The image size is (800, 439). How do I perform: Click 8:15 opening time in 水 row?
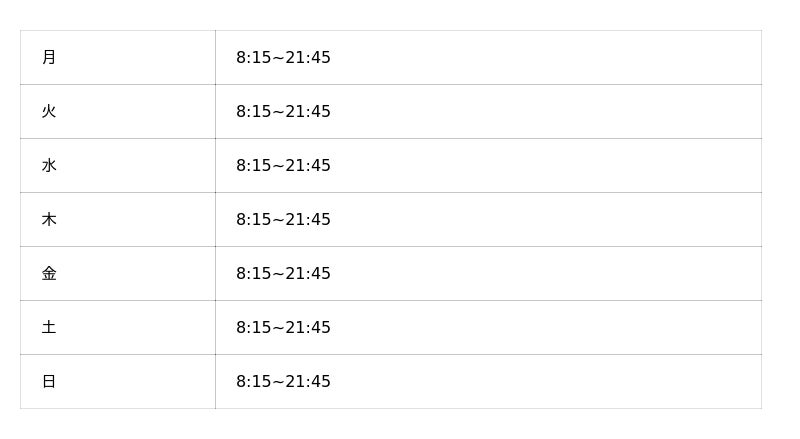(253, 166)
